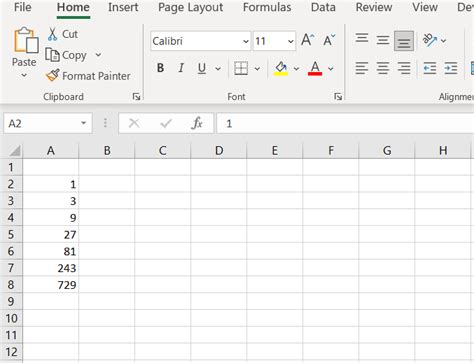Image resolution: width=474 pixels, height=363 pixels.
Task: Click the Orientation angled text icon
Action: pos(430,40)
